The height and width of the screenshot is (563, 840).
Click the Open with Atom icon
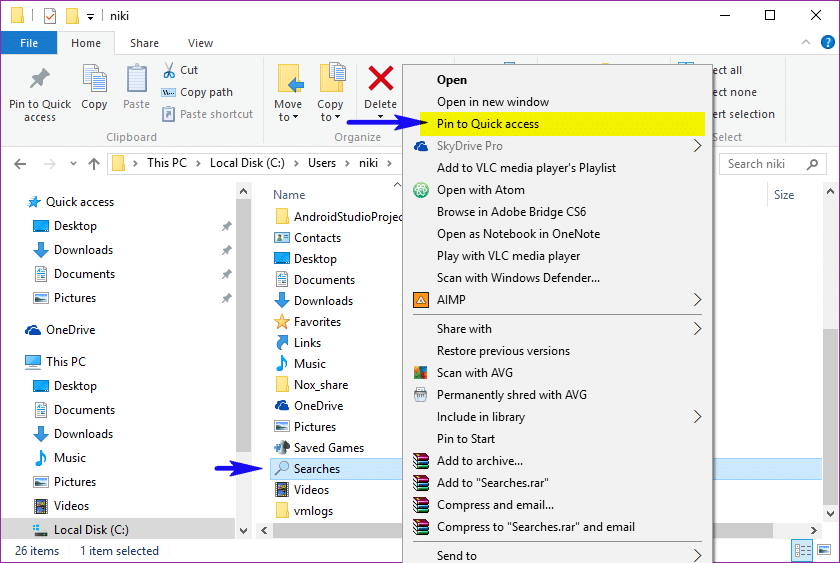click(x=421, y=190)
